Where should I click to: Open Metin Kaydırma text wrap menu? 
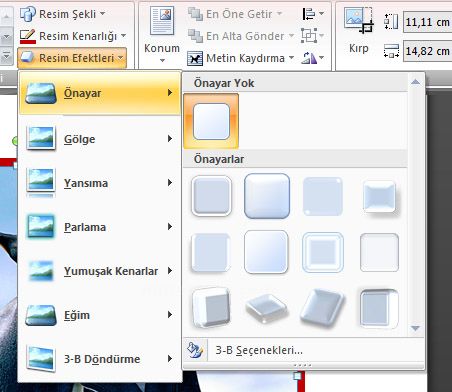[x=241, y=58]
